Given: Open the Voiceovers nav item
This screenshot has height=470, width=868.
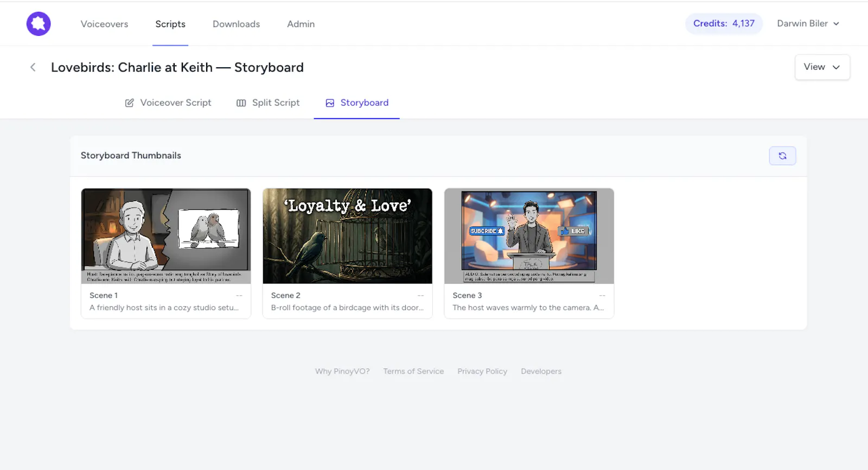Looking at the screenshot, I should click(105, 24).
